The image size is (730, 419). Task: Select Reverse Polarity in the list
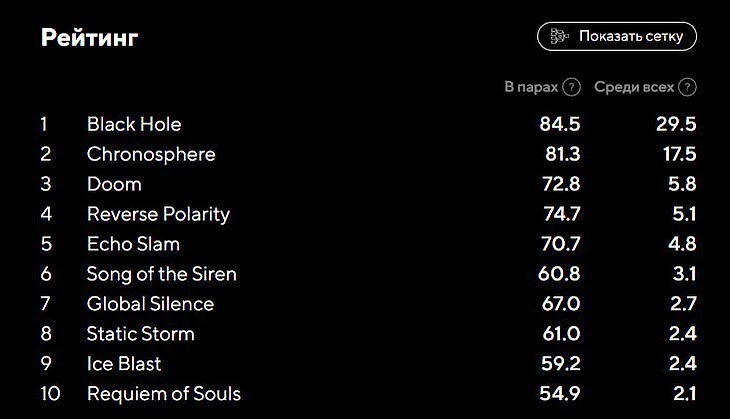[x=158, y=214]
